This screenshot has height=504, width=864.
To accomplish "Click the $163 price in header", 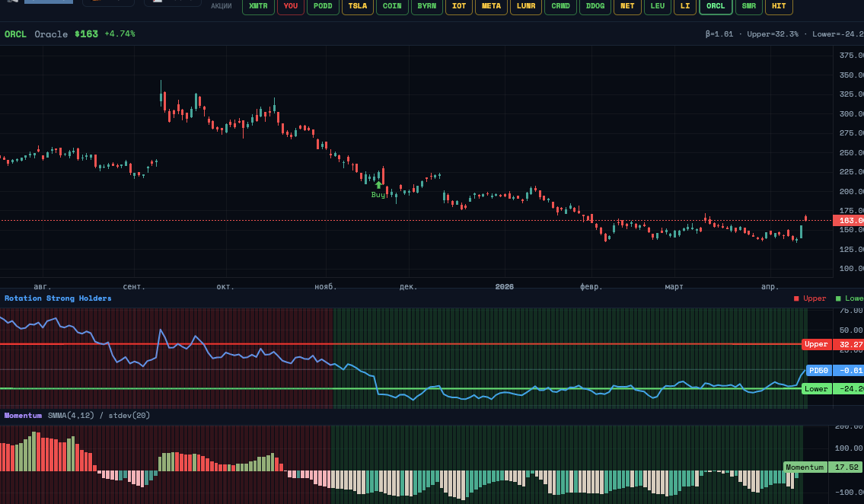I will (87, 34).
